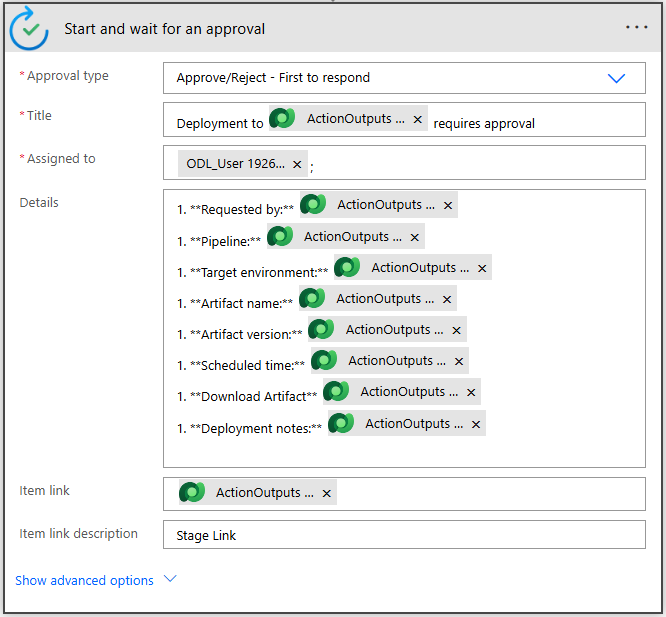Click the approval action icon in header
The height and width of the screenshot is (617, 666).
pos(29,29)
